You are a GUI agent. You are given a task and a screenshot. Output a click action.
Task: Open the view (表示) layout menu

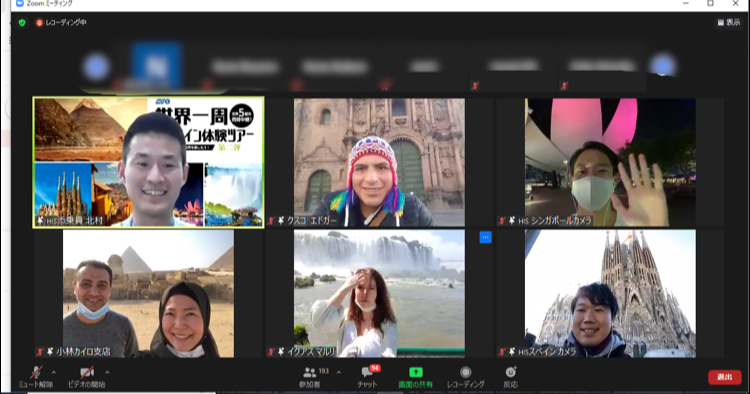[729, 22]
